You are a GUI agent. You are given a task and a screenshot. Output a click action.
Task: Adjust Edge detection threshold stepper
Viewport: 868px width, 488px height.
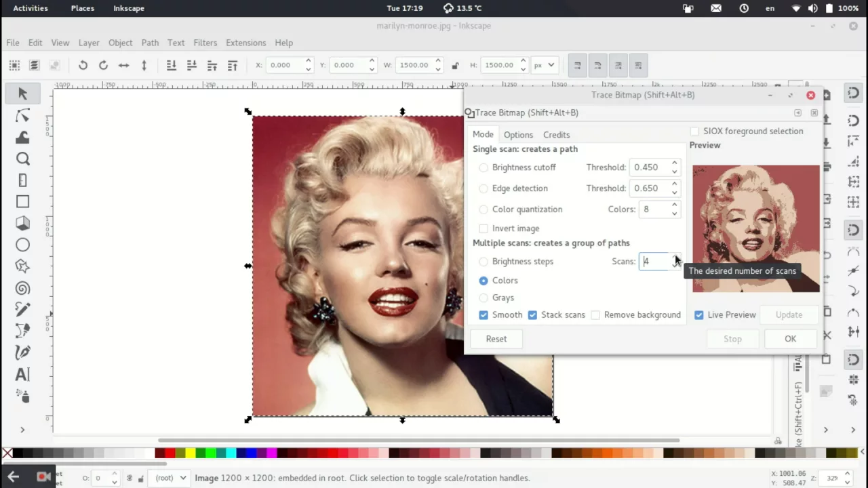coord(674,188)
